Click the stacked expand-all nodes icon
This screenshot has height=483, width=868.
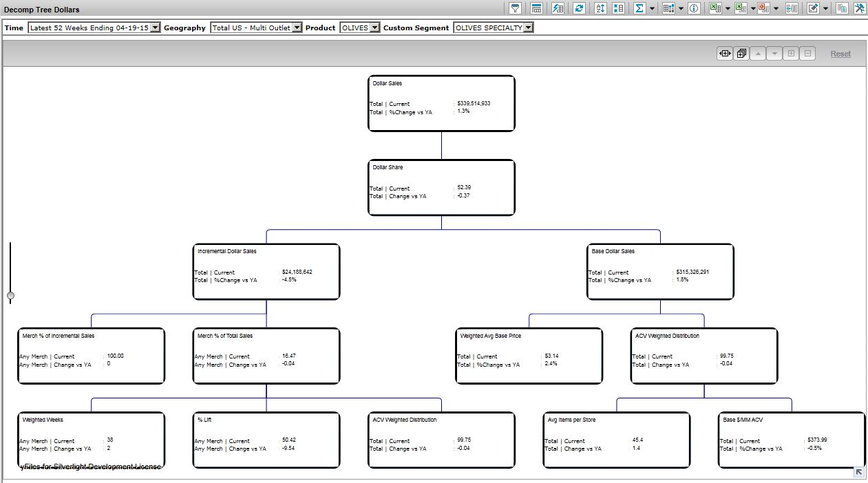tap(741, 54)
